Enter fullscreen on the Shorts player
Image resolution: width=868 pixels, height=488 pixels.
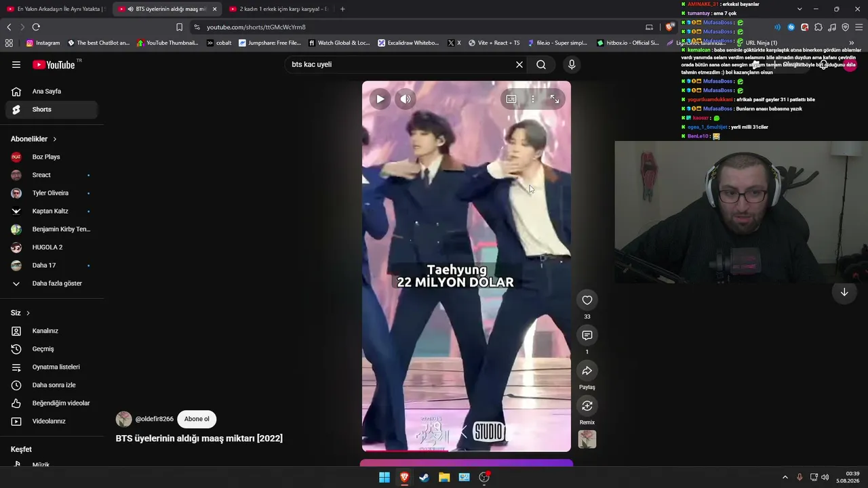coord(555,99)
